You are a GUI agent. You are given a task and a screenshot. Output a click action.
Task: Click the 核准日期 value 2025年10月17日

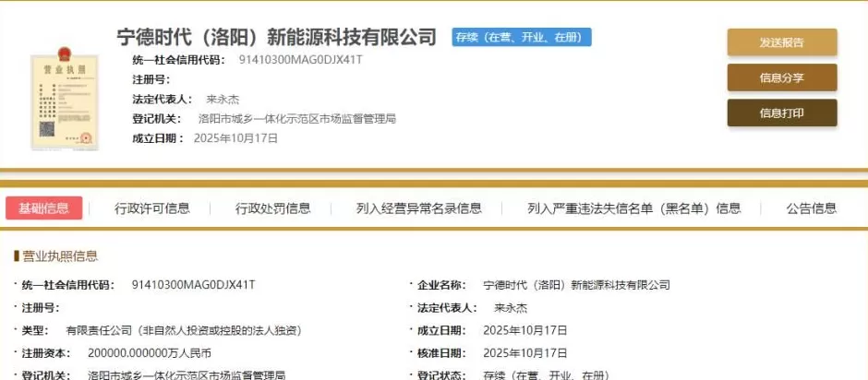pyautogui.click(x=525, y=353)
